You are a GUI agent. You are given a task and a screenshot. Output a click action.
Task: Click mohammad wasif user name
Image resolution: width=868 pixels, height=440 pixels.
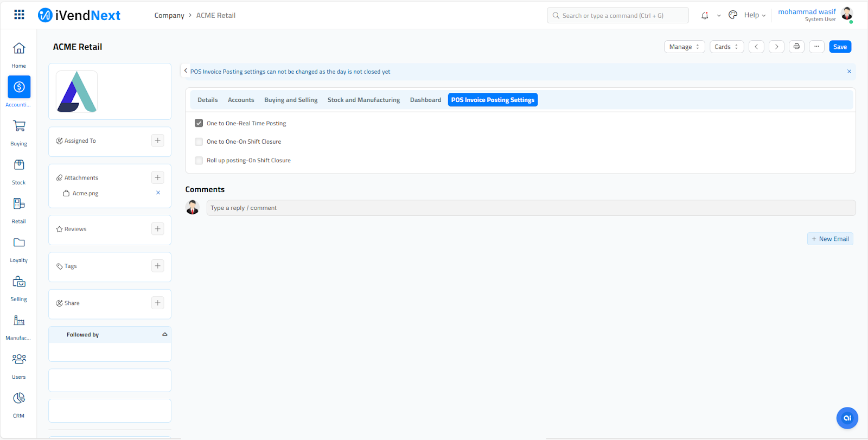coord(807,11)
